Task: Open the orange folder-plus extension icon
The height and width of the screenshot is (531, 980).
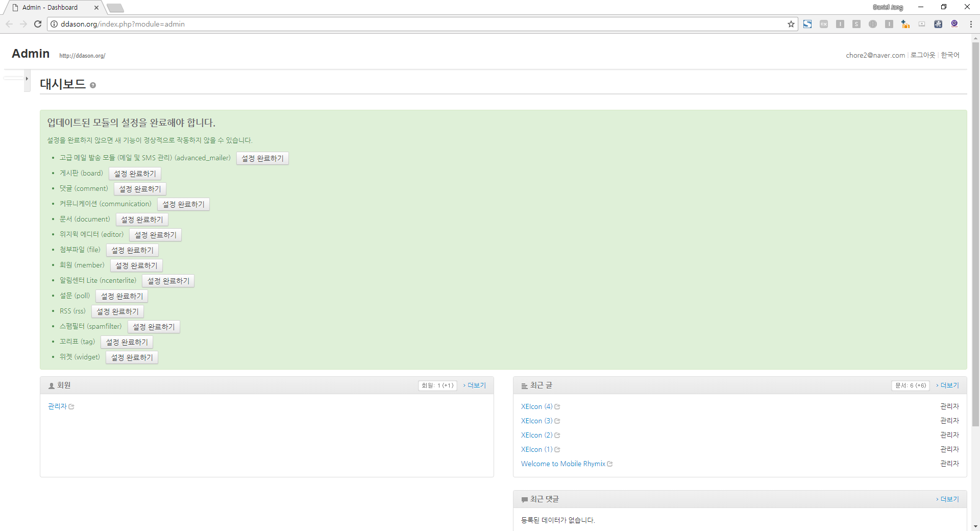Action: pyautogui.click(x=905, y=24)
